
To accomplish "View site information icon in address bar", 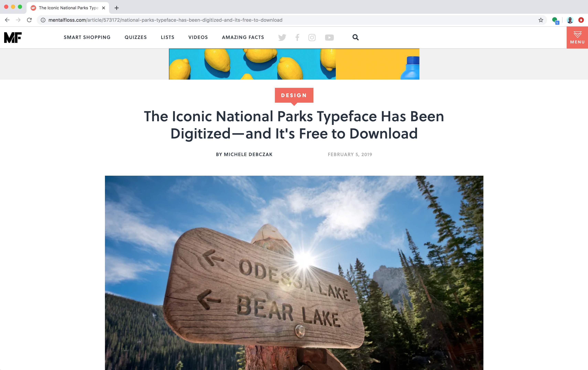I will pos(43,20).
